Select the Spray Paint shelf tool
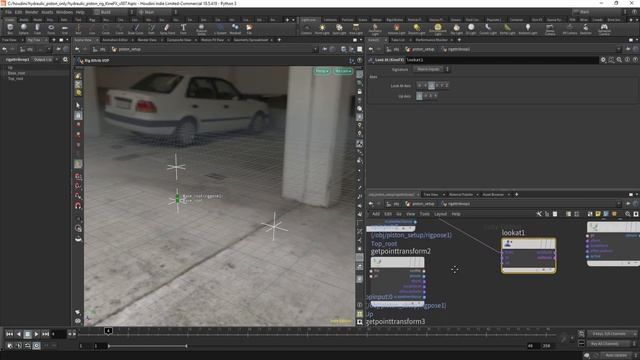The height and width of the screenshot is (360, 640). tap(167, 29)
